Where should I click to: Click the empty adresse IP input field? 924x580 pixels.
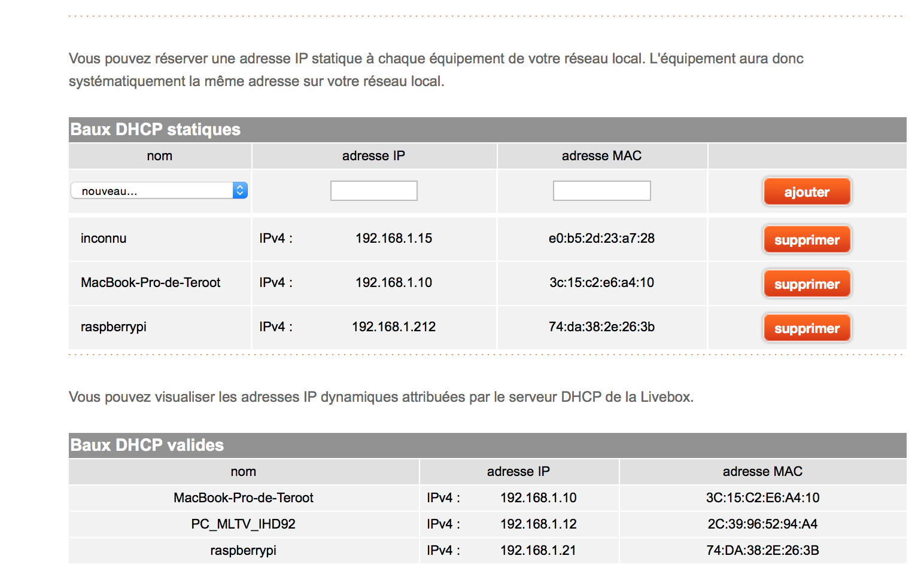pyautogui.click(x=374, y=191)
